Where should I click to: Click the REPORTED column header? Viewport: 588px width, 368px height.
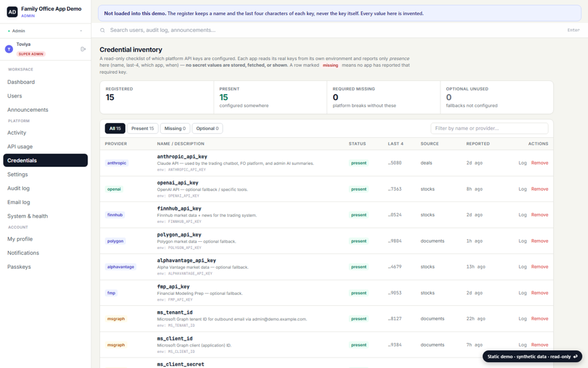point(478,144)
